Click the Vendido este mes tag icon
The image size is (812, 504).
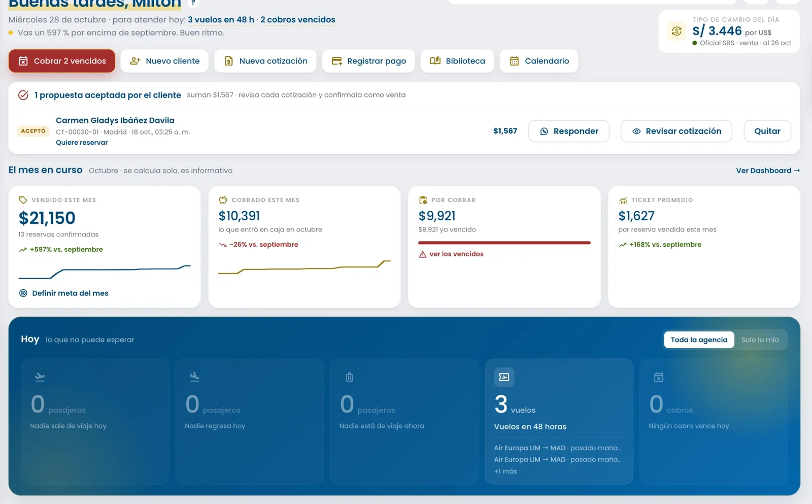23,200
